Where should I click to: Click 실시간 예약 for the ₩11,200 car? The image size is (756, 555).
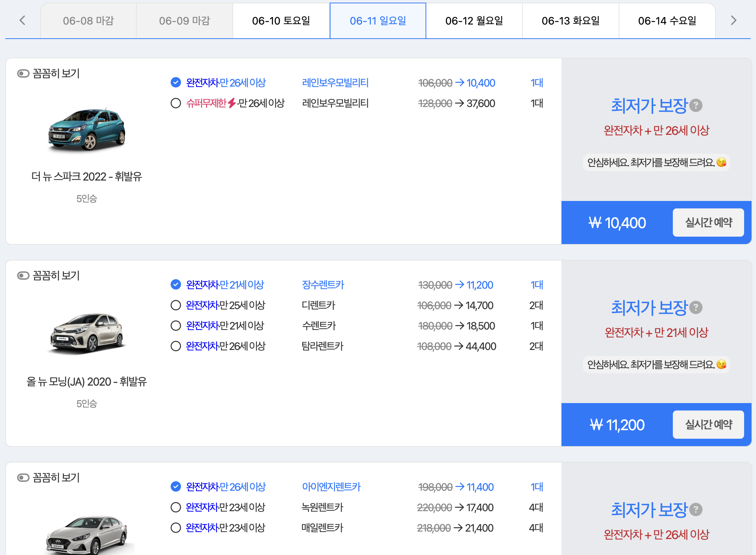click(x=708, y=425)
